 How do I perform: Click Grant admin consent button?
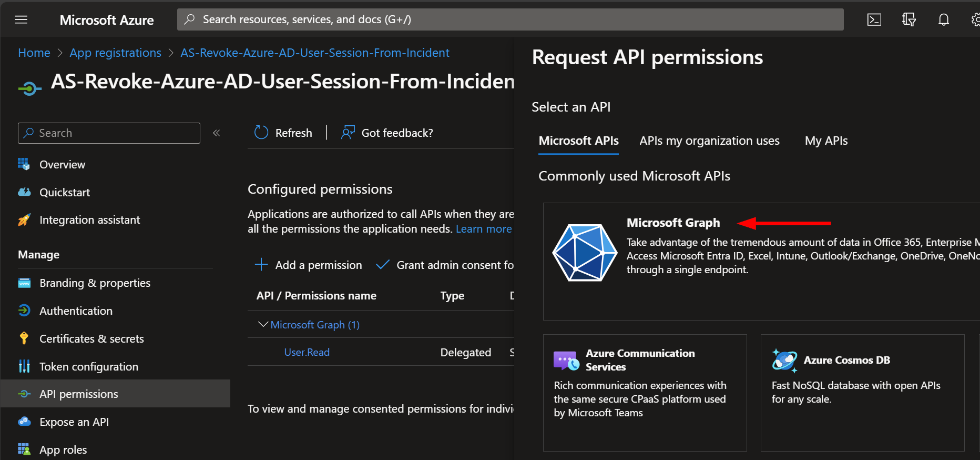[x=445, y=265]
